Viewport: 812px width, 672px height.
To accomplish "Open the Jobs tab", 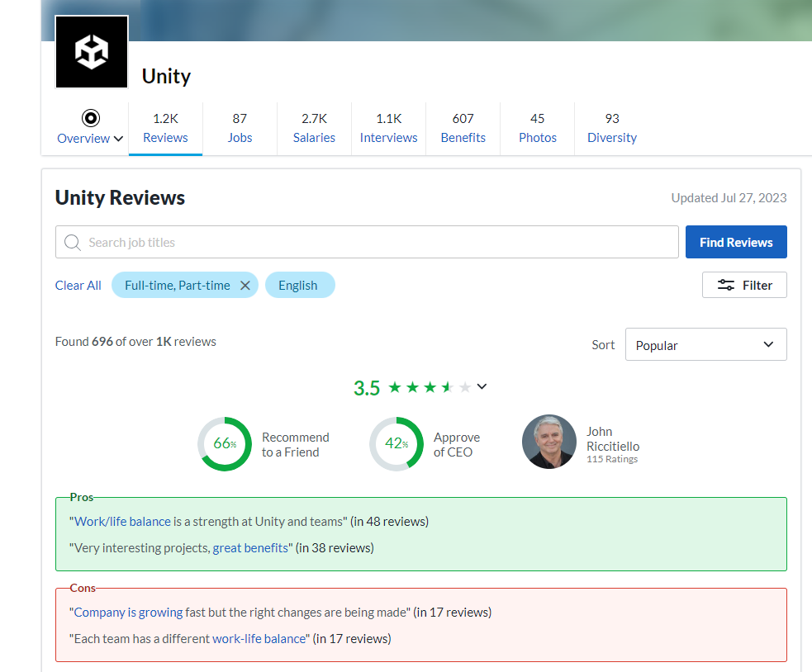I will (240, 128).
